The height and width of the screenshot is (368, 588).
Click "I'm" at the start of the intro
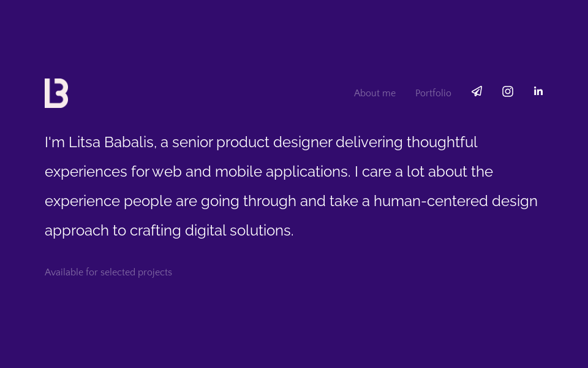click(x=55, y=142)
